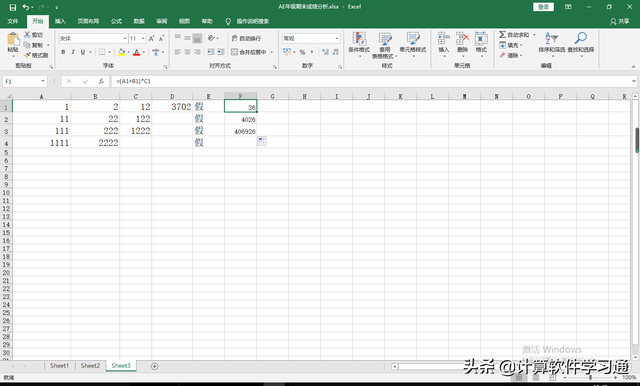Click Decrease Font Size icon

(161, 38)
